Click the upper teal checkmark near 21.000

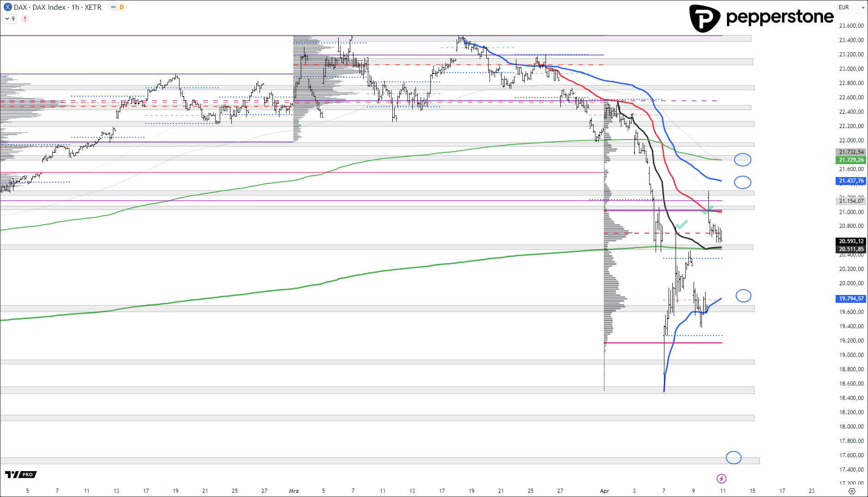point(707,210)
